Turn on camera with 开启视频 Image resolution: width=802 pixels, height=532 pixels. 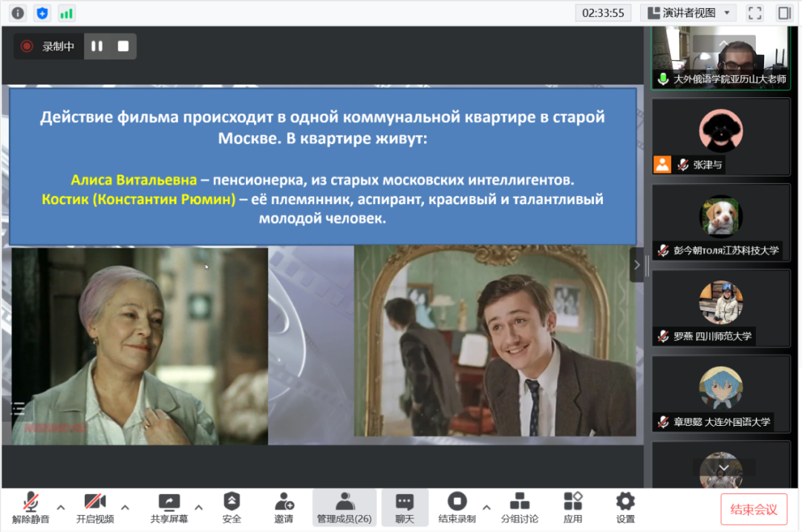tap(95, 508)
